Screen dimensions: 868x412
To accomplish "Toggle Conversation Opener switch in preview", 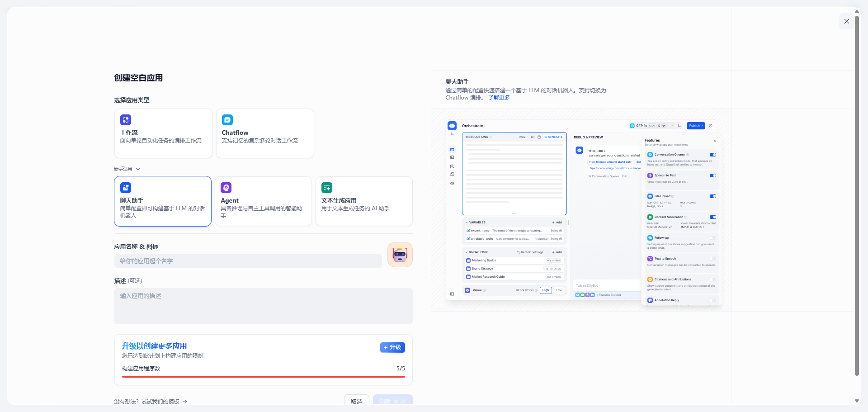I will coord(712,155).
